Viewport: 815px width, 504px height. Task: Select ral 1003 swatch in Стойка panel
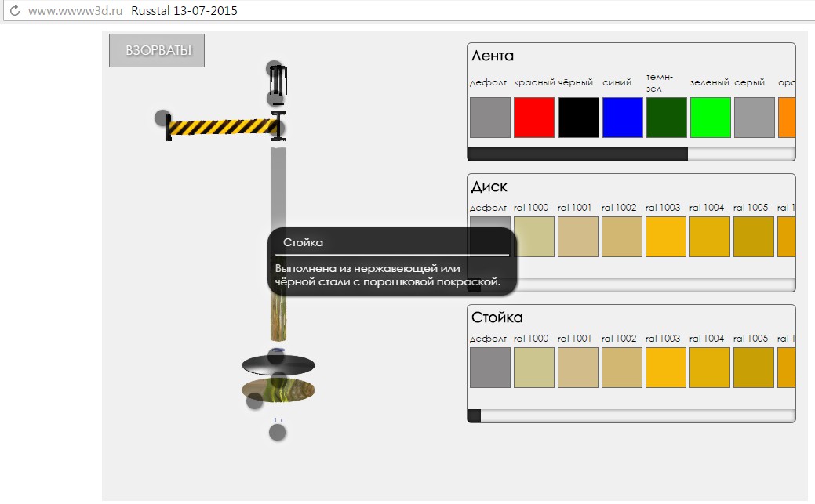pyautogui.click(x=666, y=368)
